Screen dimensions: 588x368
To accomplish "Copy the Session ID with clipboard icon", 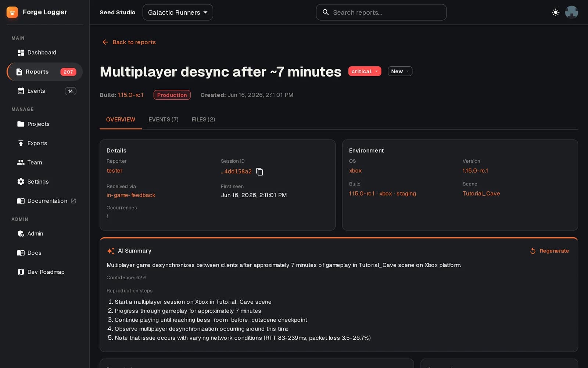I will (x=259, y=171).
